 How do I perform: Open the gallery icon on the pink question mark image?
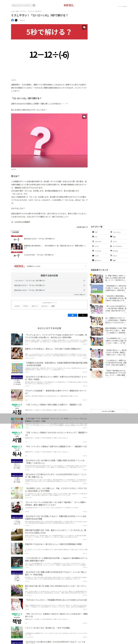click(84, 116)
